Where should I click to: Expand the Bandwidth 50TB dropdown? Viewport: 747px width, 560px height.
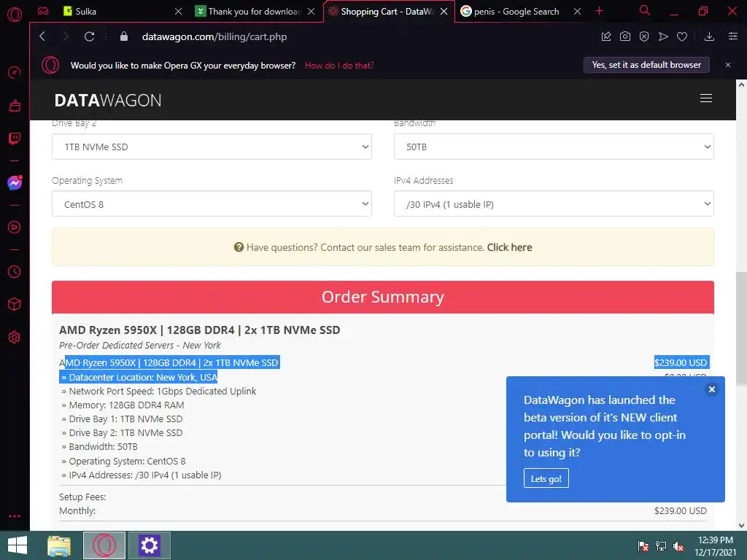554,147
